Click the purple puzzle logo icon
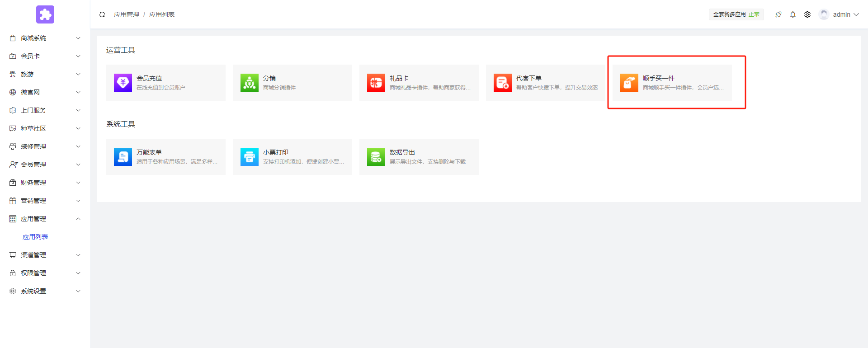Image resolution: width=868 pixels, height=348 pixels. coord(45,14)
